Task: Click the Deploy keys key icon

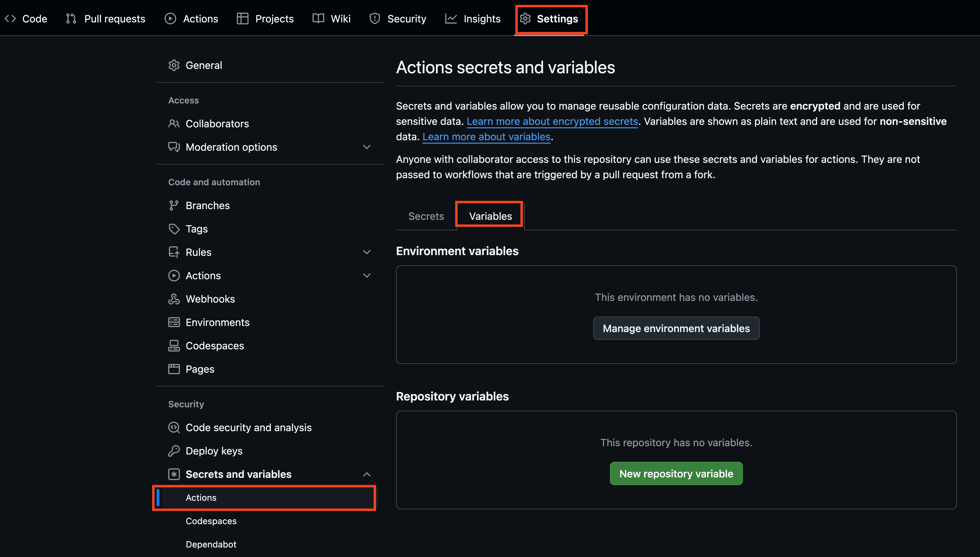Action: 174,451
